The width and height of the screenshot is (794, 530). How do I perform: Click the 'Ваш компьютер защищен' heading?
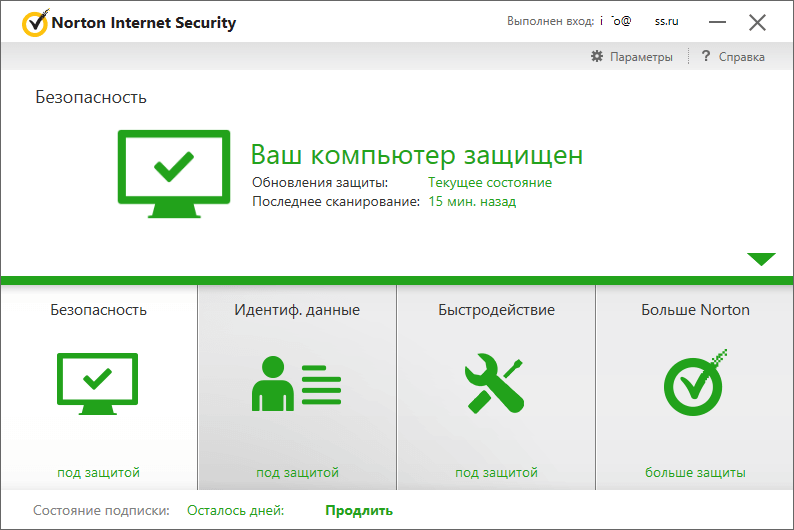(417, 155)
